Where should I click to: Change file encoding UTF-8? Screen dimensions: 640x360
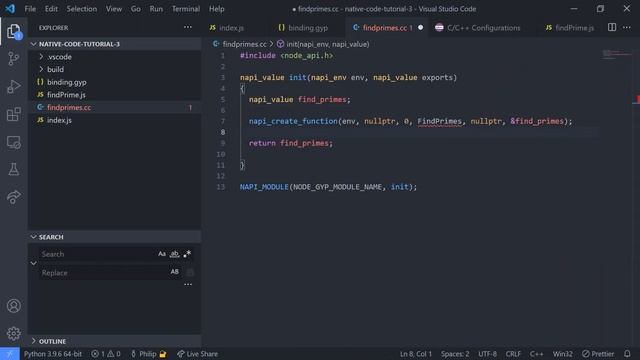(487, 354)
